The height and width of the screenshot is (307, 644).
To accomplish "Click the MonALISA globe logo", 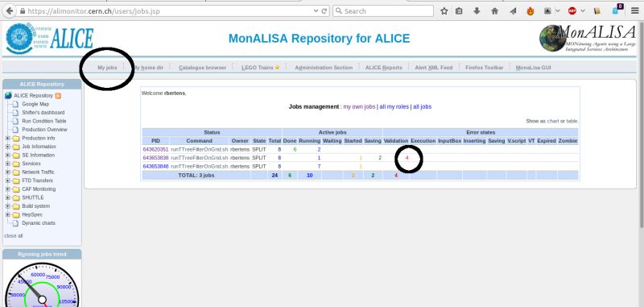I will coord(552,39).
